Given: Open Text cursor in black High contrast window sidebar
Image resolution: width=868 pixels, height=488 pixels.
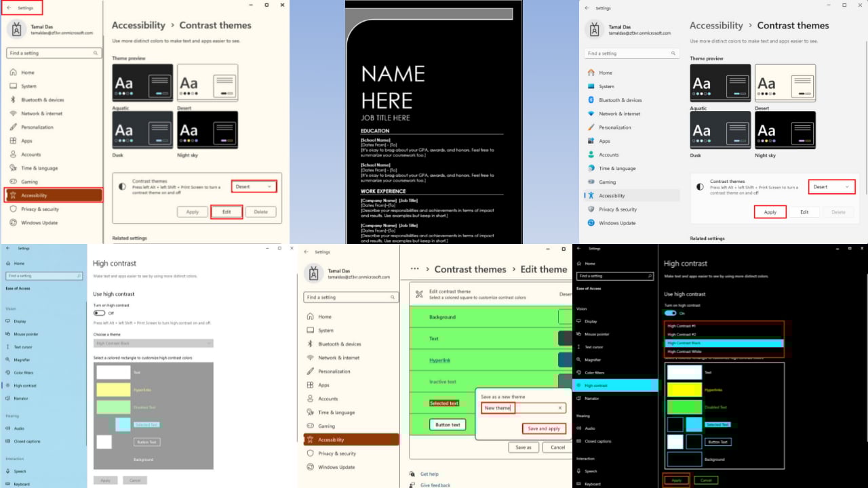Looking at the screenshot, I should [x=593, y=347].
